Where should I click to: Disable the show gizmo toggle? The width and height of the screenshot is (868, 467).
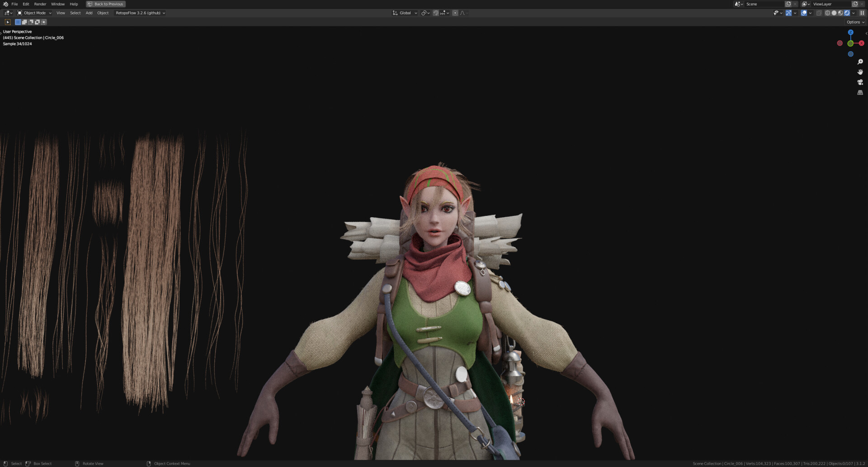tap(788, 13)
